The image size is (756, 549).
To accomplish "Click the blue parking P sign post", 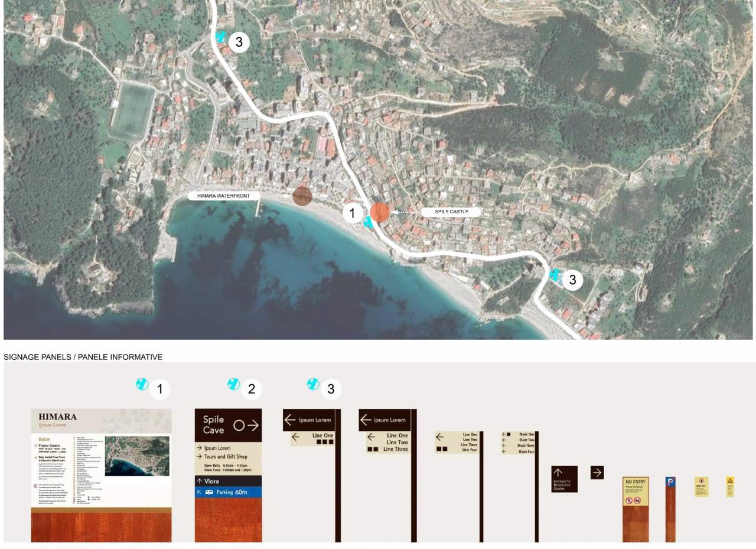I will point(670,482).
